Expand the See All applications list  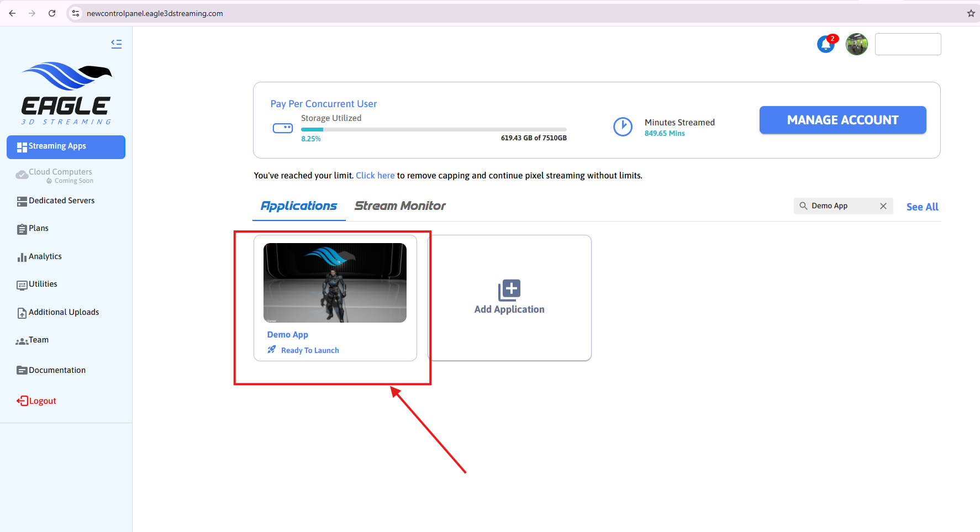tap(921, 207)
